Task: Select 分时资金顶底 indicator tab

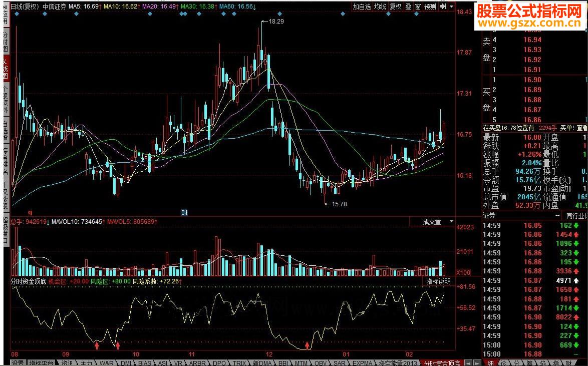Action: (x=442, y=363)
